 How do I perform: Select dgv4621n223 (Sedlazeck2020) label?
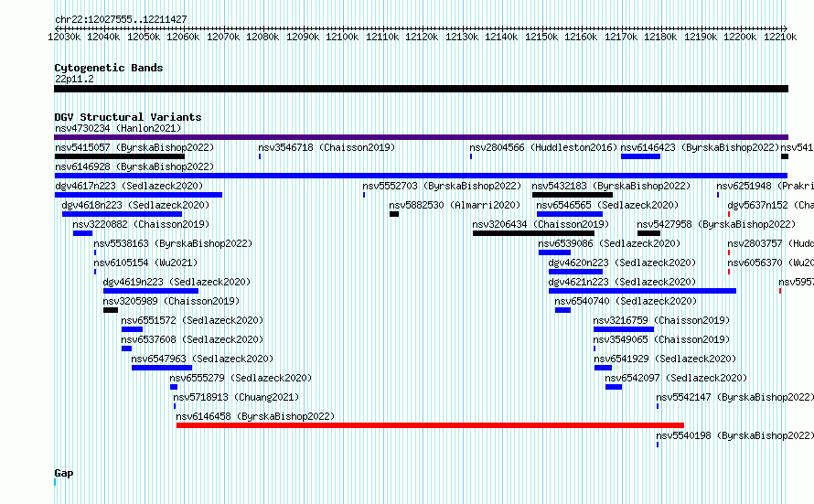(622, 282)
